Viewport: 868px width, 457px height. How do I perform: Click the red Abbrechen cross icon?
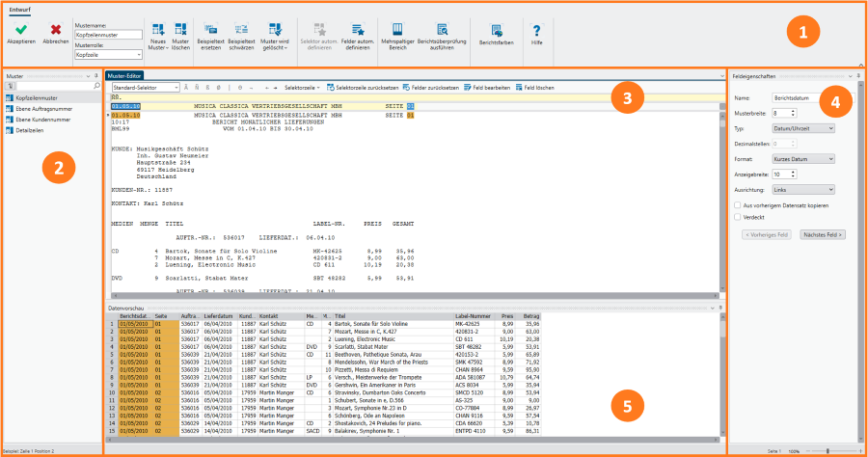point(55,29)
